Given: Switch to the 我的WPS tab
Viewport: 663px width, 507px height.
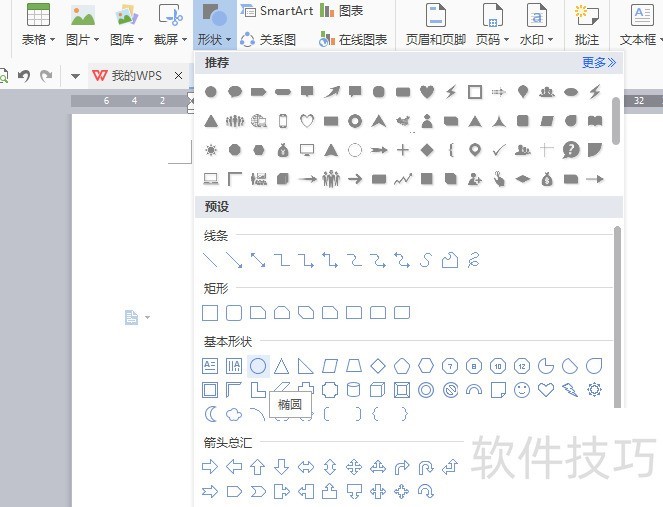Looking at the screenshot, I should [127, 76].
